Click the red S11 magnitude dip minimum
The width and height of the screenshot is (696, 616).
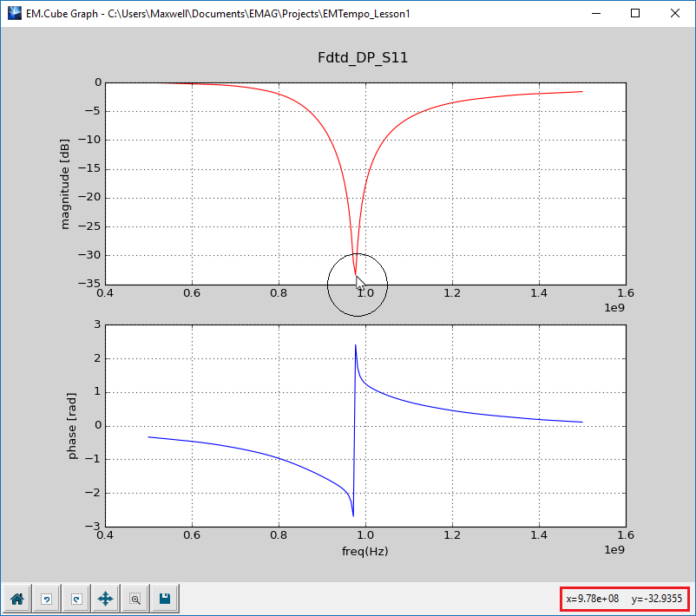click(356, 274)
